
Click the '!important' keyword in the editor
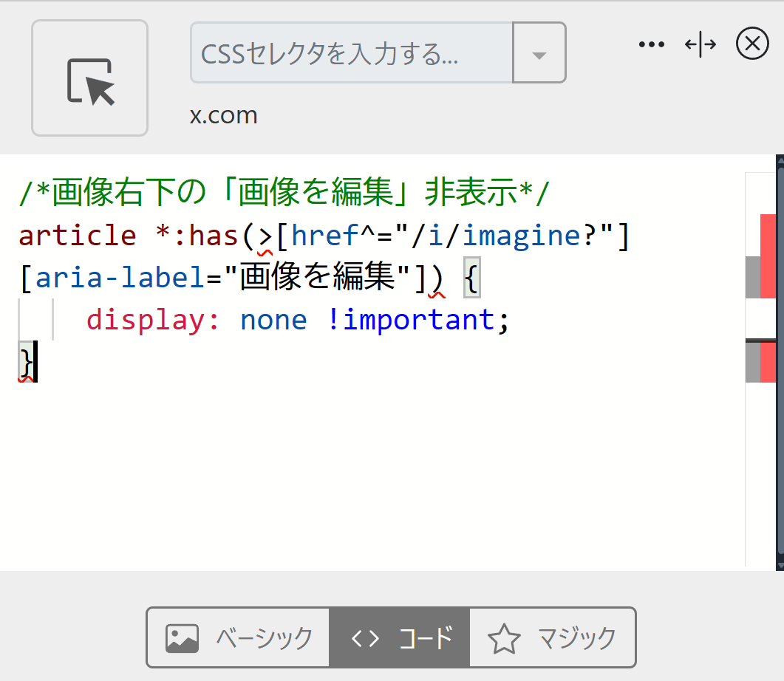click(409, 320)
